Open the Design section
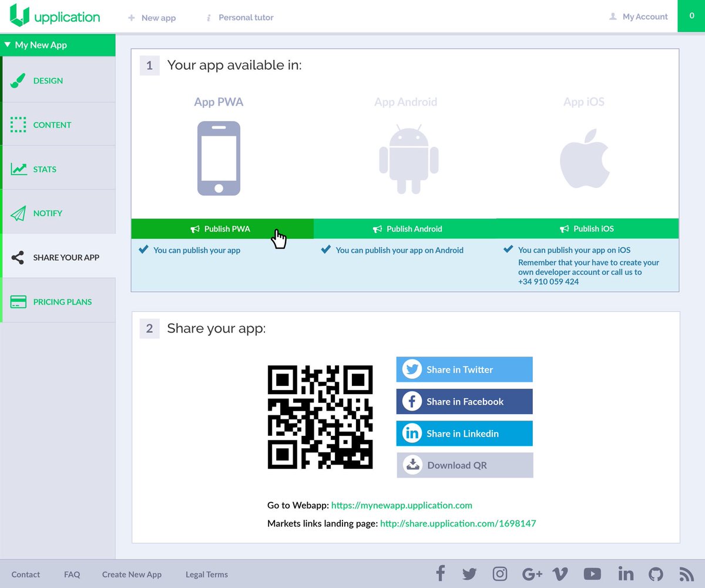The image size is (705, 588). pyautogui.click(x=59, y=80)
